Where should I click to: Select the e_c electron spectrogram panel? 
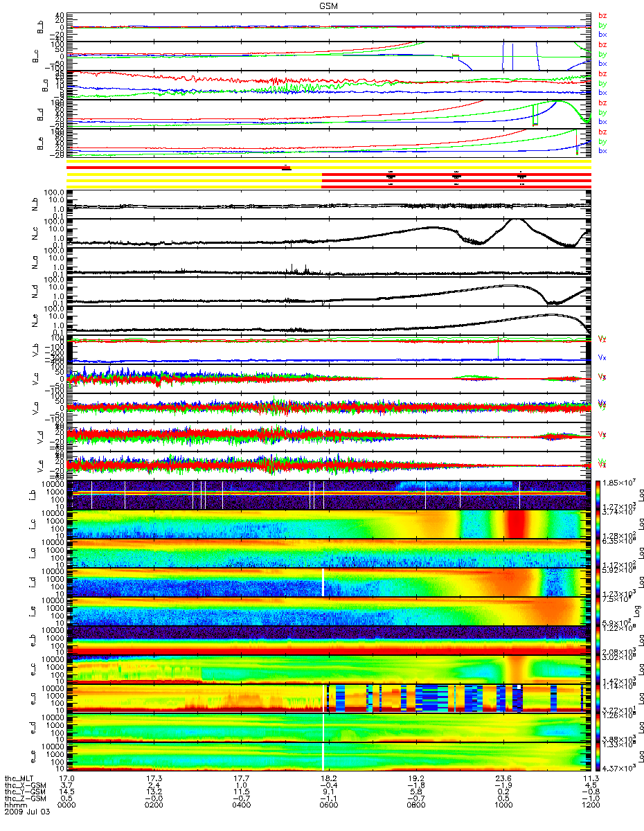(330, 669)
